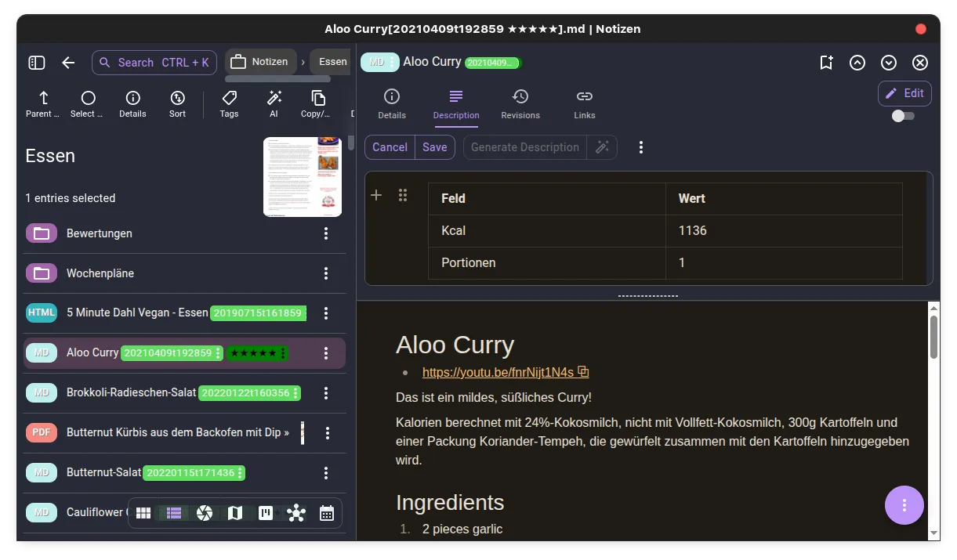The image size is (957, 560).
Task: Toggle the left sidebar panel icon
Action: (x=37, y=63)
